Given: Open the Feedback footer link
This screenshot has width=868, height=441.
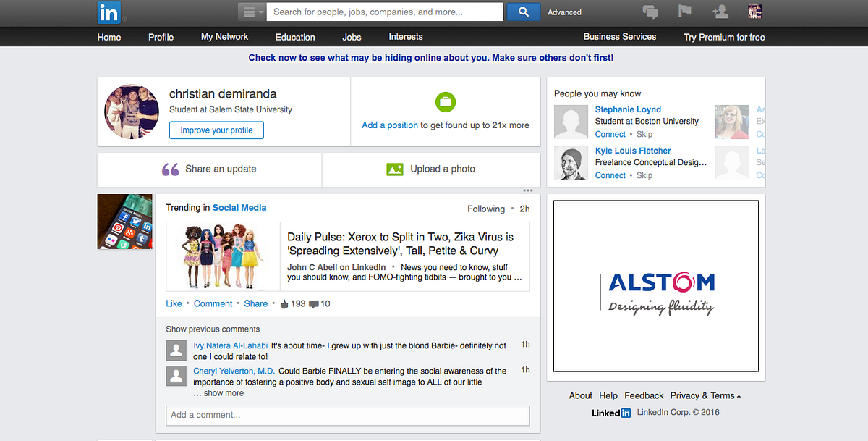Looking at the screenshot, I should (644, 396).
